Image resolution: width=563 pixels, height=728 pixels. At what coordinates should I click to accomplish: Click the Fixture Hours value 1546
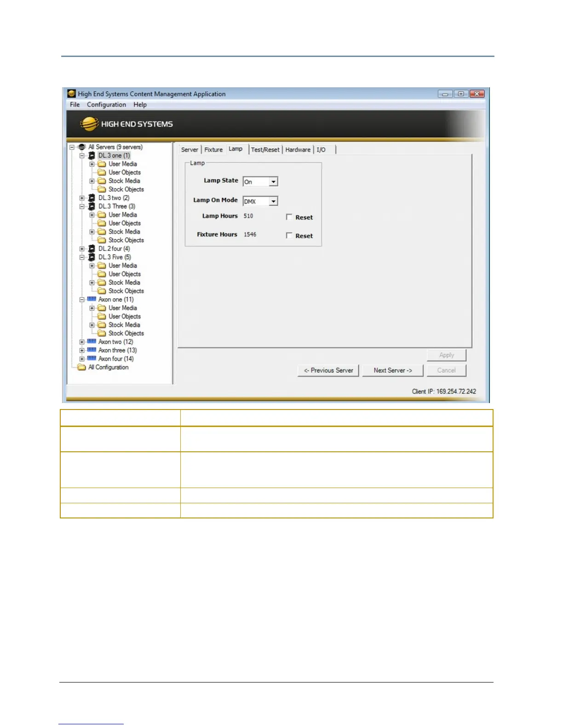click(250, 234)
